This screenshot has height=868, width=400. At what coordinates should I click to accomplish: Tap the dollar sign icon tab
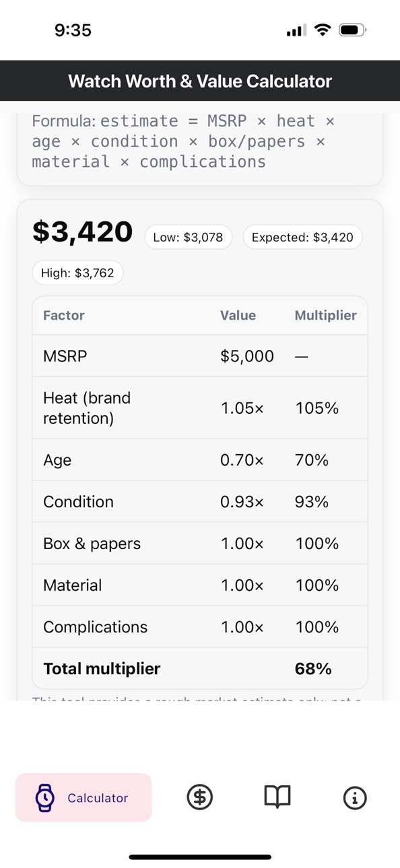pos(199,797)
